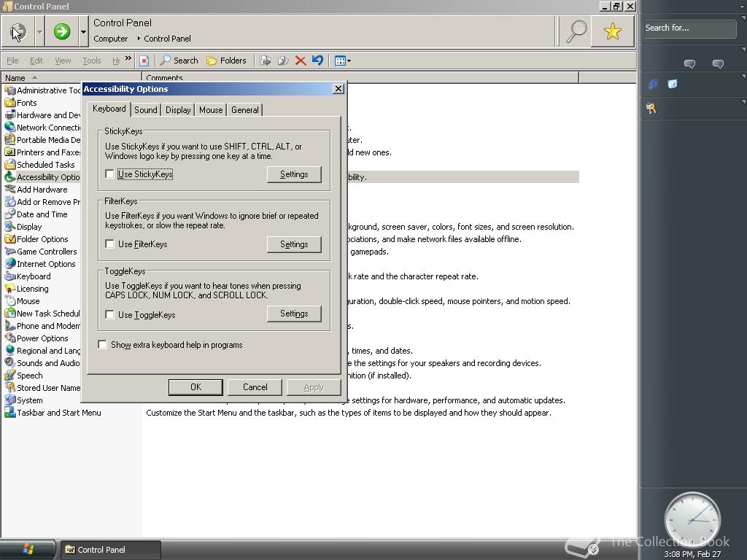Open the Edit menu
The height and width of the screenshot is (560, 747).
[36, 61]
